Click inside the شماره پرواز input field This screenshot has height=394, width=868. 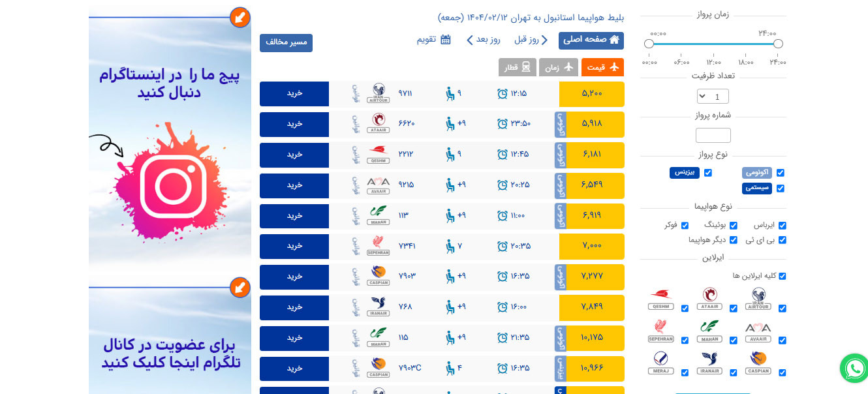(713, 135)
